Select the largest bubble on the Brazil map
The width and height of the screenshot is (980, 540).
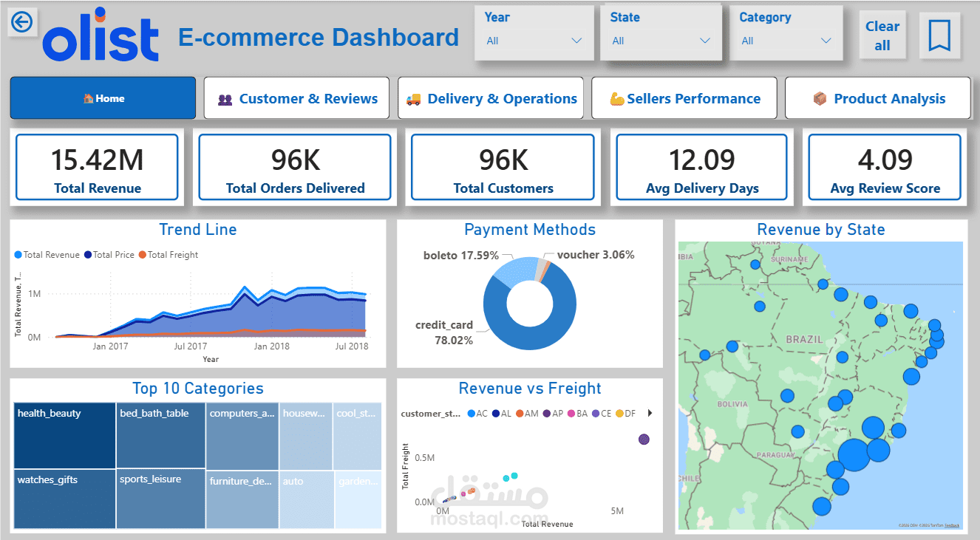point(854,454)
